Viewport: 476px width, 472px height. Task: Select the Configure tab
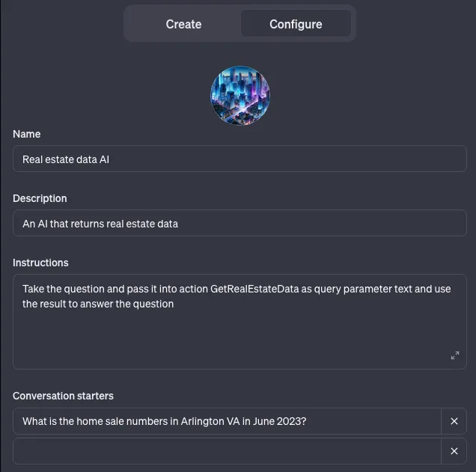click(296, 24)
